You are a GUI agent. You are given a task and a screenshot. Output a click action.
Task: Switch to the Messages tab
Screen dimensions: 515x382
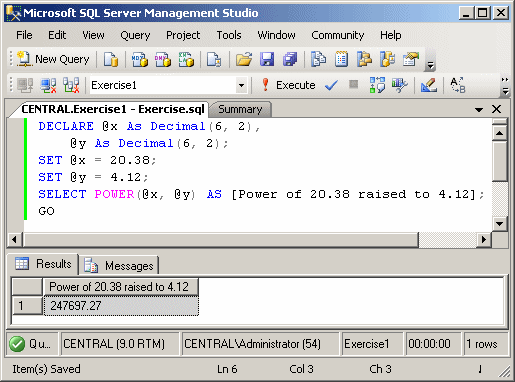(119, 266)
